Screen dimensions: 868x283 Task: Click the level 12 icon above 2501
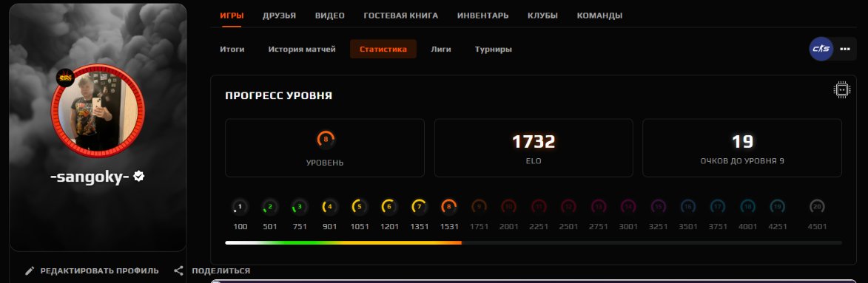point(568,208)
